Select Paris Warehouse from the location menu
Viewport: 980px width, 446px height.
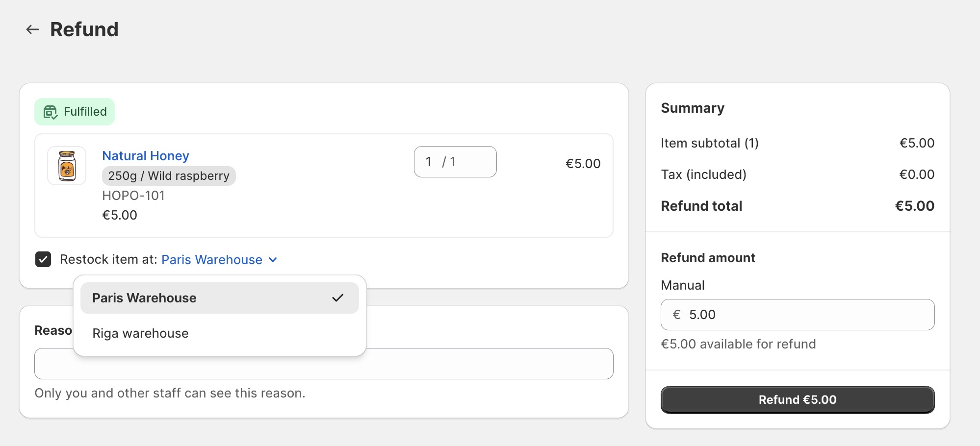tap(144, 298)
